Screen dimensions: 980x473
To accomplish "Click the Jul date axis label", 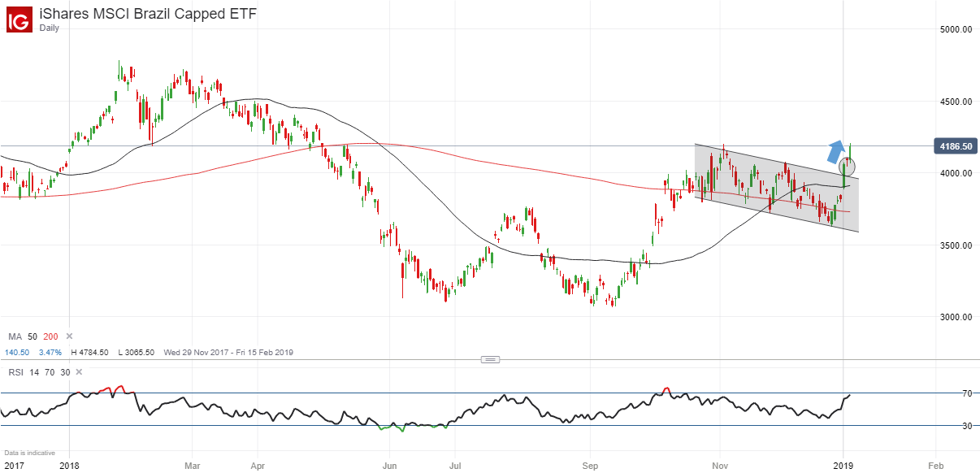I will 455,466.
